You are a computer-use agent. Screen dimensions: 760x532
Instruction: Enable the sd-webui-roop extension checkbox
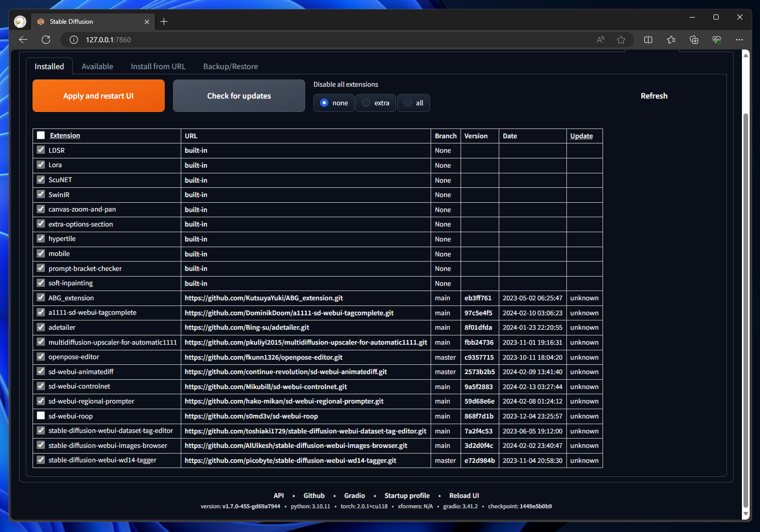coord(41,416)
